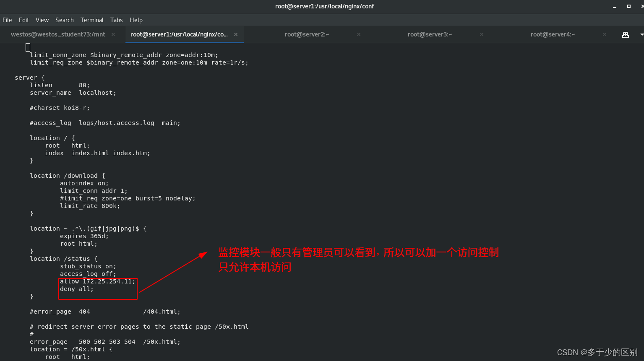Image resolution: width=644 pixels, height=361 pixels.
Task: Click the 'deny all;' line
Action: tap(77, 289)
